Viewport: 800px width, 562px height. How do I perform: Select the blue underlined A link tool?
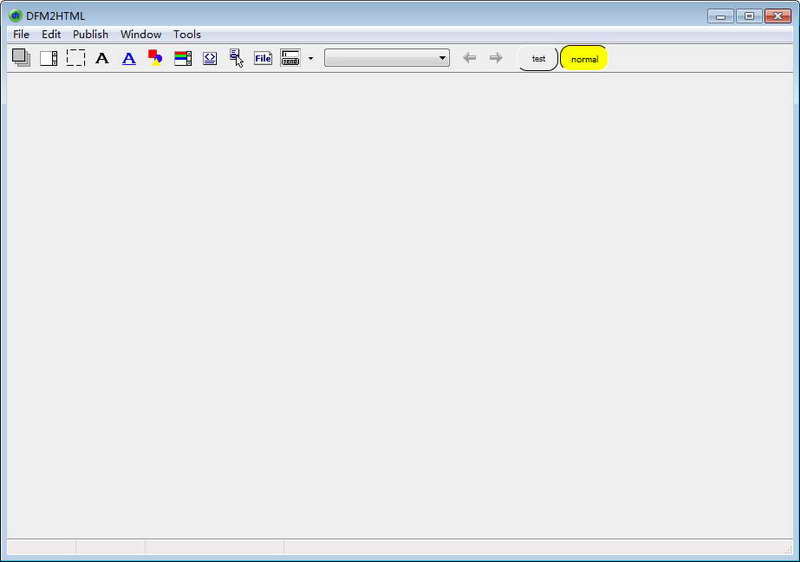coord(129,58)
